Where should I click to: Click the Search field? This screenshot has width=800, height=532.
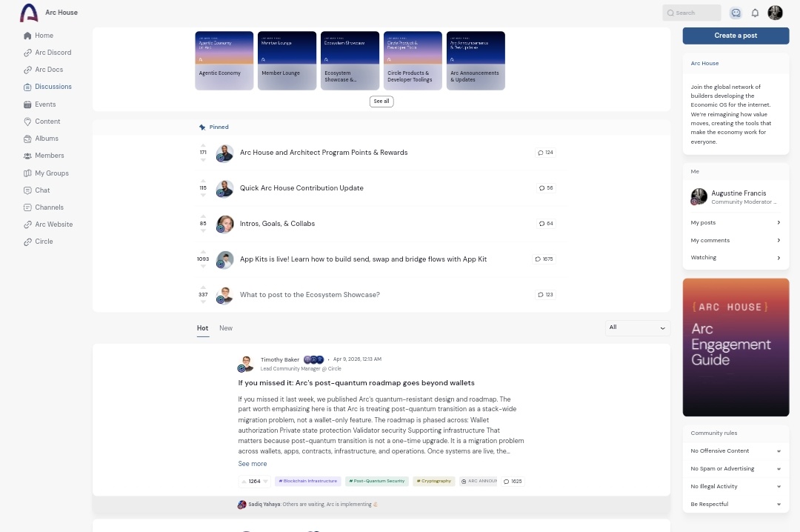691,13
